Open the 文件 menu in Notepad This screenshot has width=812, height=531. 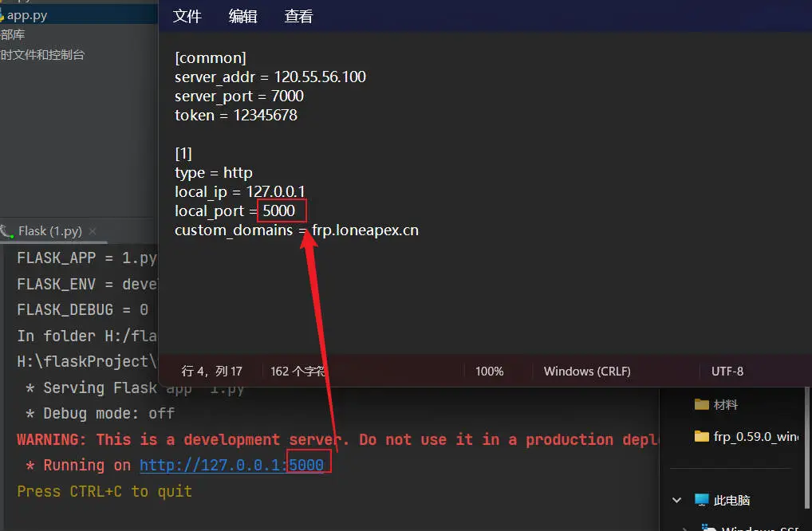(187, 17)
